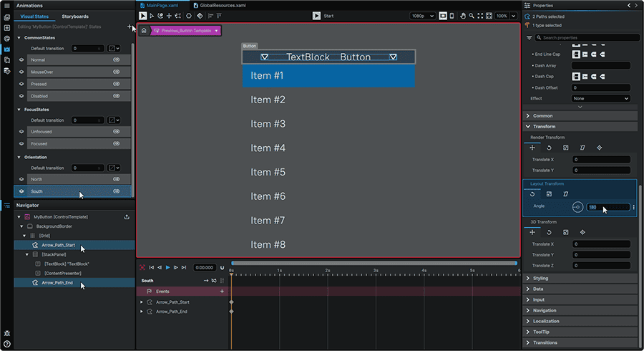
Task: Open the MainPage.xaml document tab
Action: pos(162,5)
